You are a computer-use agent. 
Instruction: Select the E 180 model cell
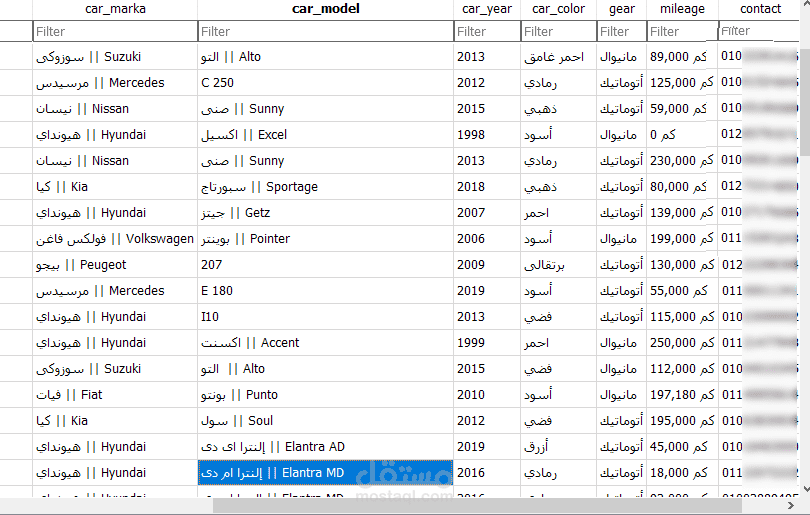coord(325,291)
